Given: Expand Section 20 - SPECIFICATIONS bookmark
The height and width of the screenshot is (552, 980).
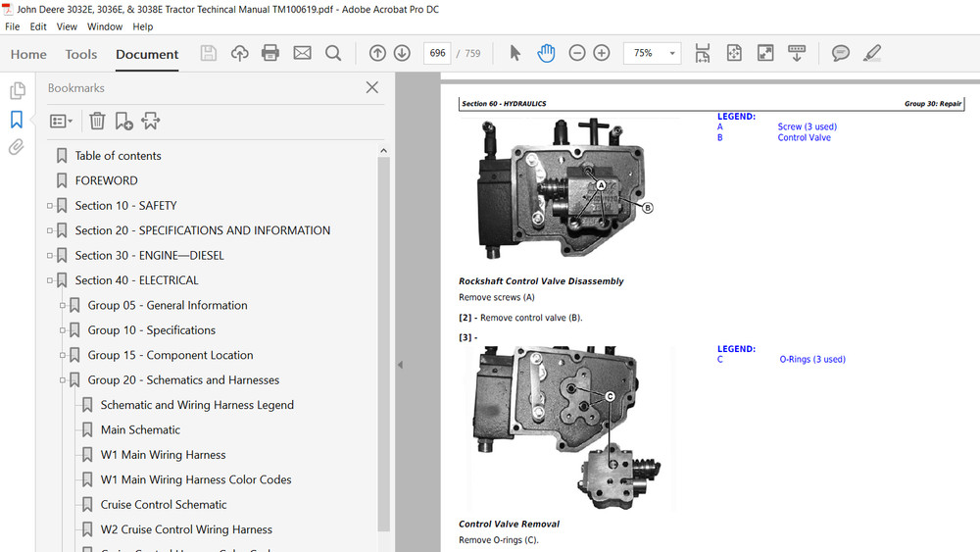Looking at the screenshot, I should 50,230.
